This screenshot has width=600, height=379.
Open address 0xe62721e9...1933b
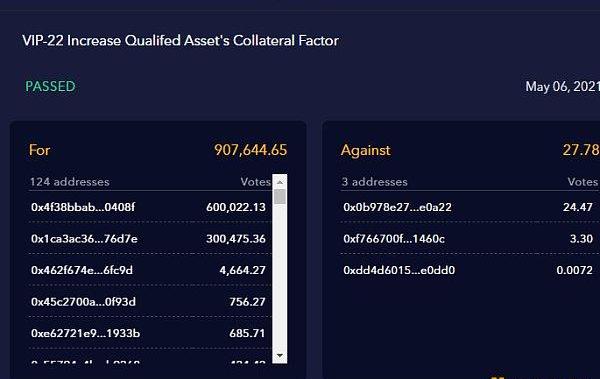tap(85, 333)
